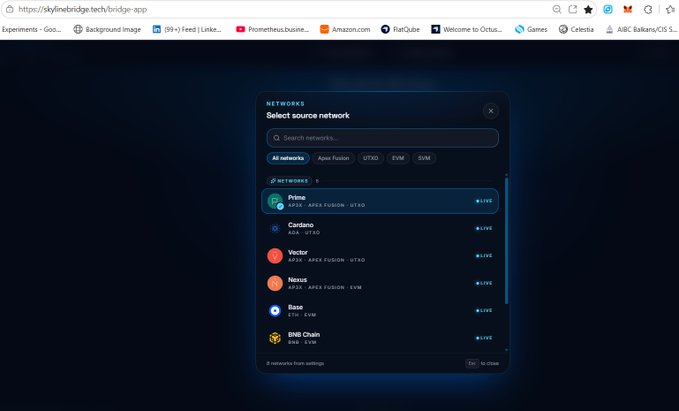Click the LIVE status on Vector row
The width and height of the screenshot is (679, 411).
tap(484, 256)
